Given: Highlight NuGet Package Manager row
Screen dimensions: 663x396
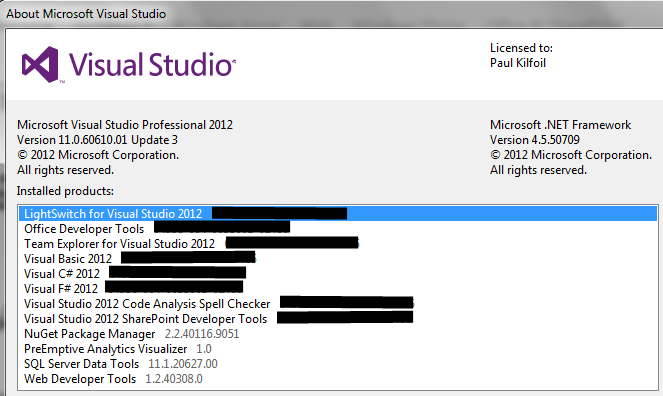Looking at the screenshot, I should [338, 334].
